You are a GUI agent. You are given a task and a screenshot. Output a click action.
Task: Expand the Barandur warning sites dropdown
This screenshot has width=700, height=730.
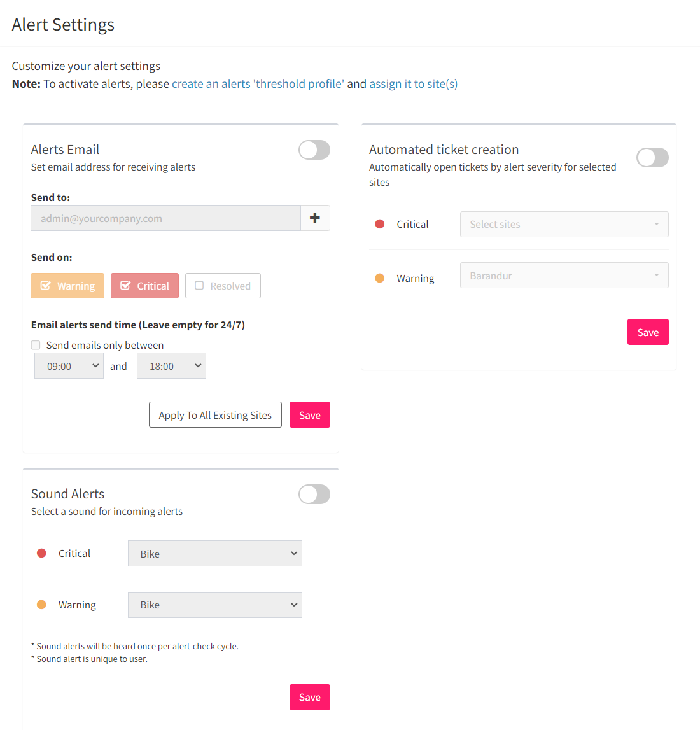tap(564, 276)
